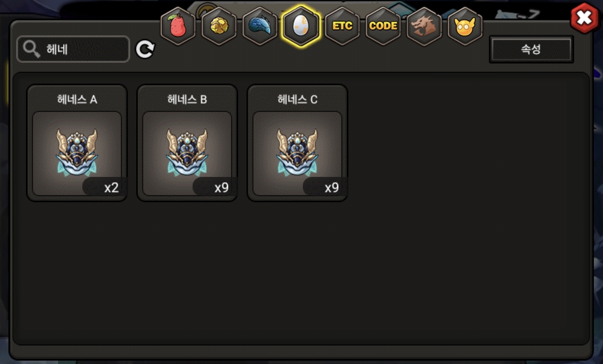The image size is (603, 364).
Task: Click the x9 count on 헤네스 B
Action: coord(221,187)
